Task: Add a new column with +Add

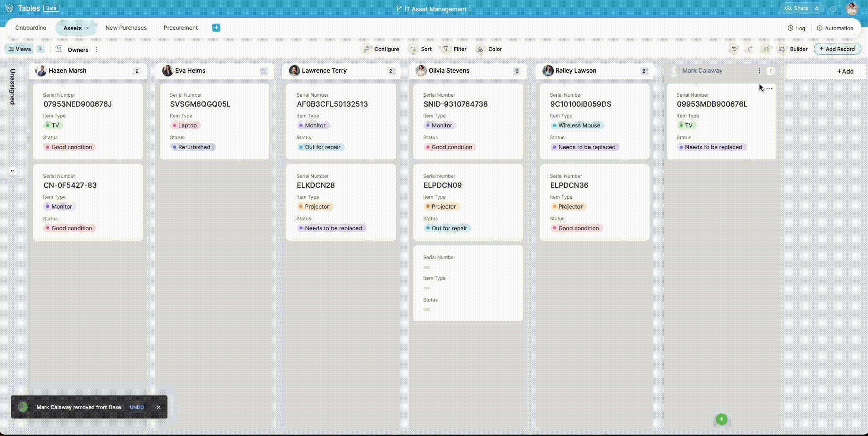Action: click(x=826, y=71)
